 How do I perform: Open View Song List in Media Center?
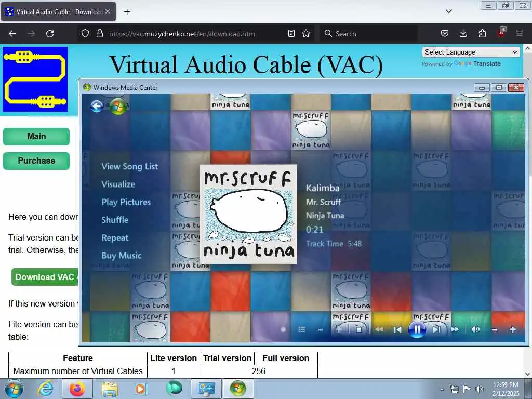pyautogui.click(x=129, y=167)
